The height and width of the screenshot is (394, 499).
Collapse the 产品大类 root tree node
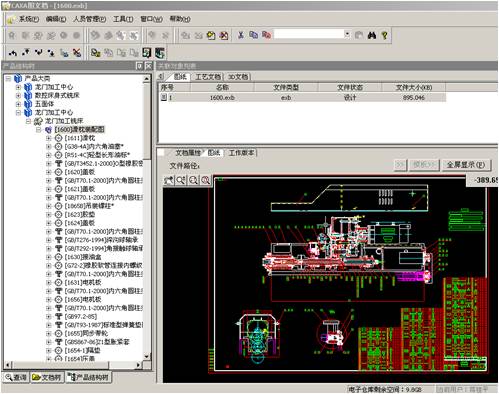[8, 79]
